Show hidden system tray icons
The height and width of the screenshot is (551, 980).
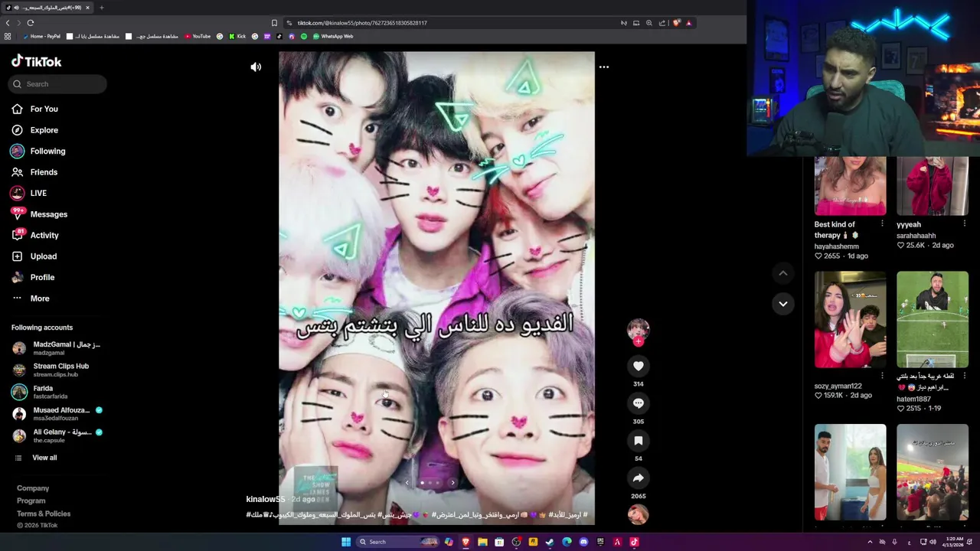870,542
